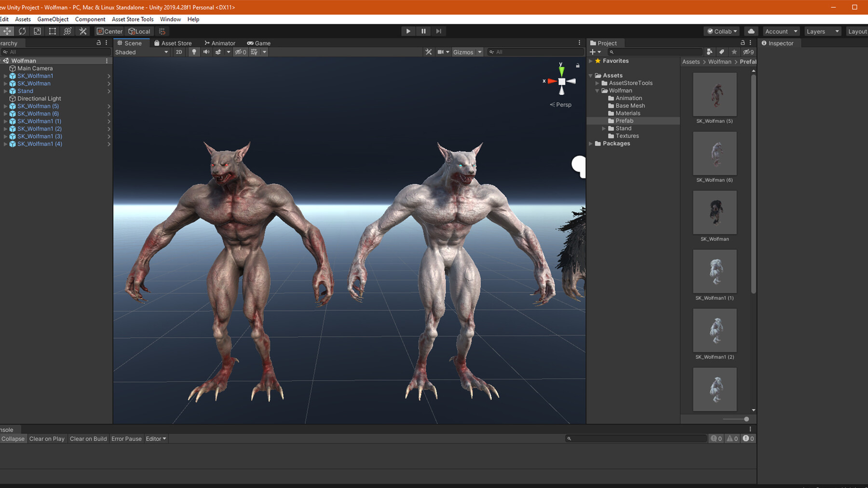Image resolution: width=868 pixels, height=488 pixels.
Task: Open Hierarchy panel options menu
Action: click(x=107, y=43)
